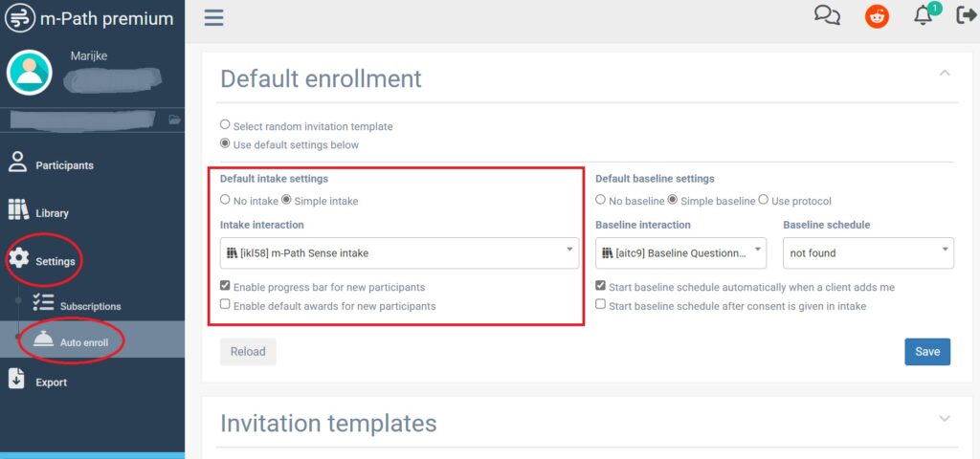The image size is (980, 459).
Task: Click the user avatar picture
Action: (30, 73)
